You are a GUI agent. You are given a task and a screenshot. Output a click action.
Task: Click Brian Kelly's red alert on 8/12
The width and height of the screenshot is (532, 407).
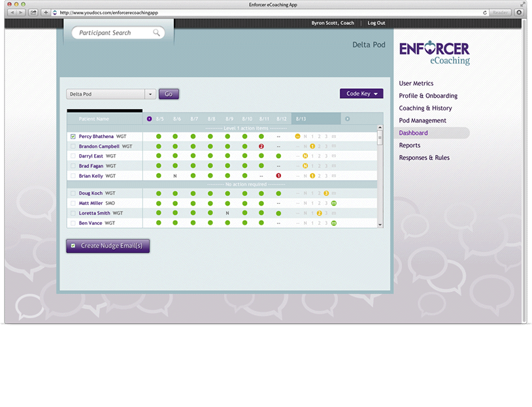[x=278, y=176]
